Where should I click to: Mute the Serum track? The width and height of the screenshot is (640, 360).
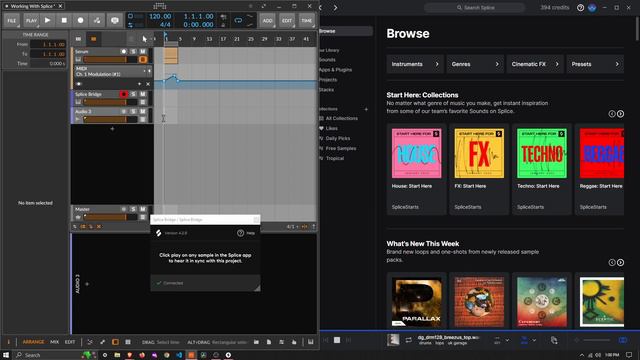[x=142, y=51]
